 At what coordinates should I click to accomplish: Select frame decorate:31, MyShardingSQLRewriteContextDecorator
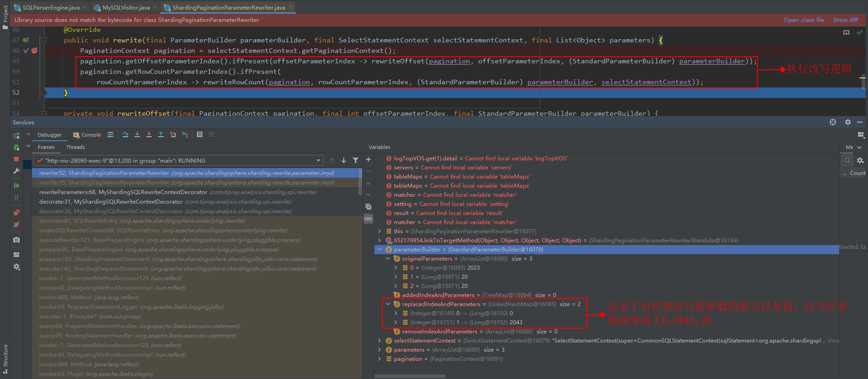point(165,202)
